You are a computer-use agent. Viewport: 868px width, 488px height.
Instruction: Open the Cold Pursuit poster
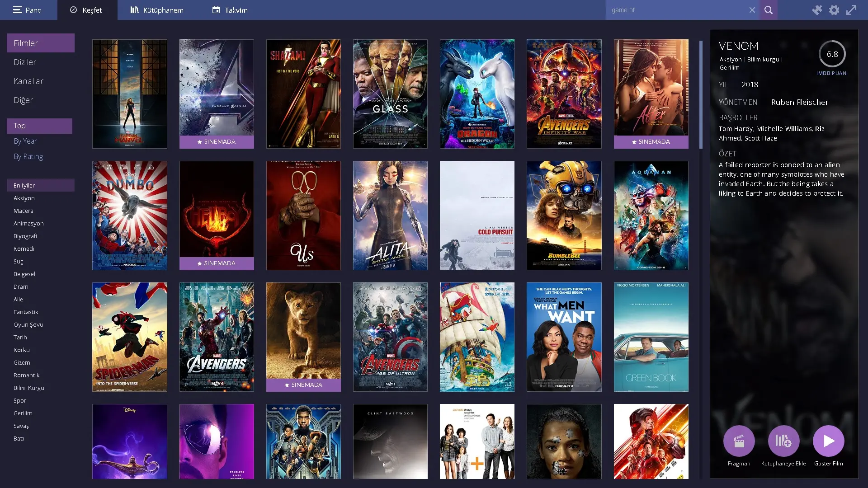pyautogui.click(x=477, y=216)
